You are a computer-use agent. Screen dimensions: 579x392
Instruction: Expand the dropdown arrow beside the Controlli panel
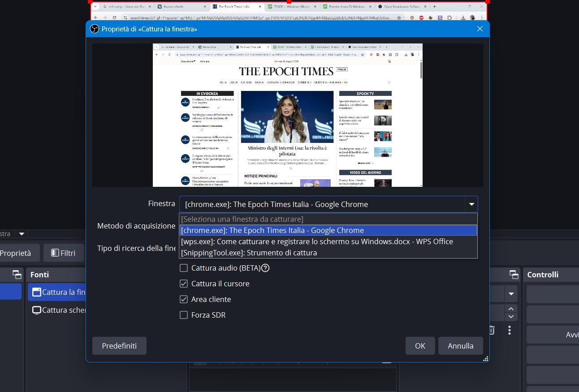(x=511, y=294)
